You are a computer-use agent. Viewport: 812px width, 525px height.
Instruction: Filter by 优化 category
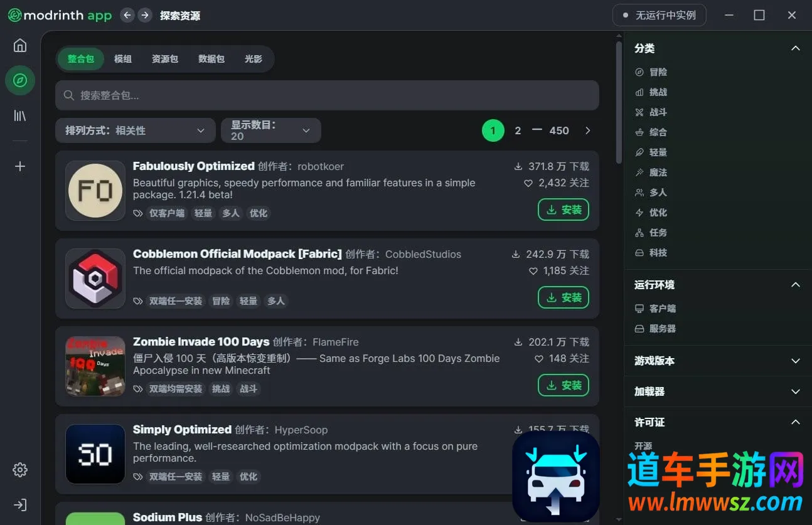[x=651, y=213]
